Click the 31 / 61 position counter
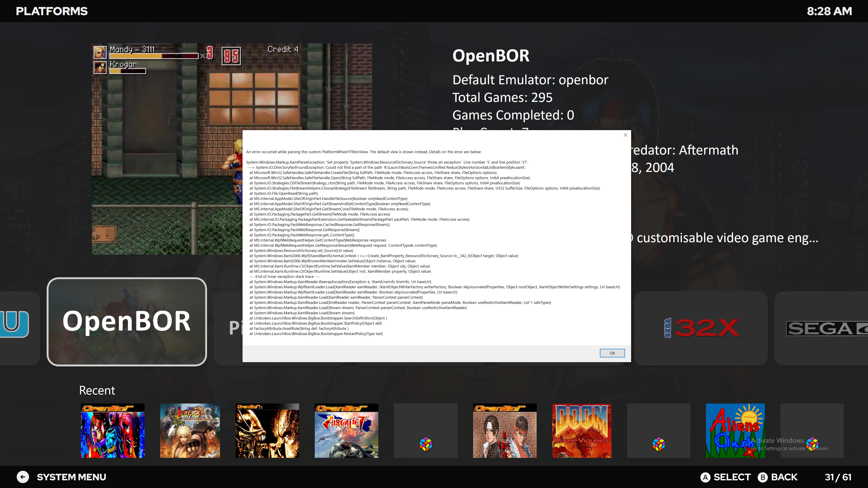This screenshot has height=488, width=868. coord(838,477)
